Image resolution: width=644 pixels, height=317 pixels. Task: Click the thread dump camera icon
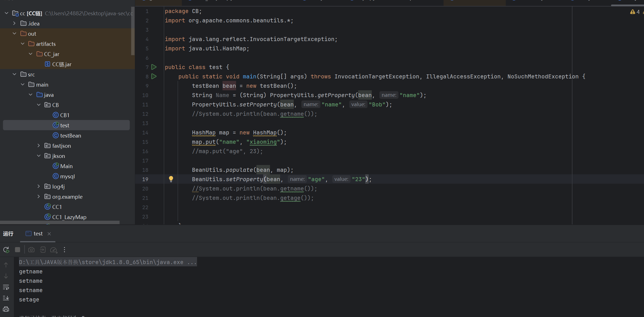coord(31,250)
